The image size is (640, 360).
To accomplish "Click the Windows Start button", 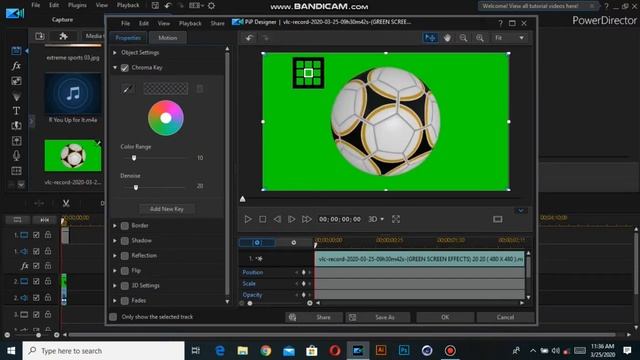I will click(11, 351).
